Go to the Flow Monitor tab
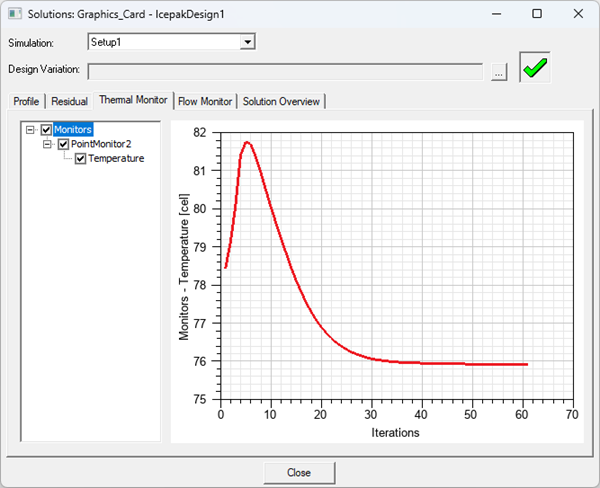Screen dimensions: 600x488 [205, 101]
